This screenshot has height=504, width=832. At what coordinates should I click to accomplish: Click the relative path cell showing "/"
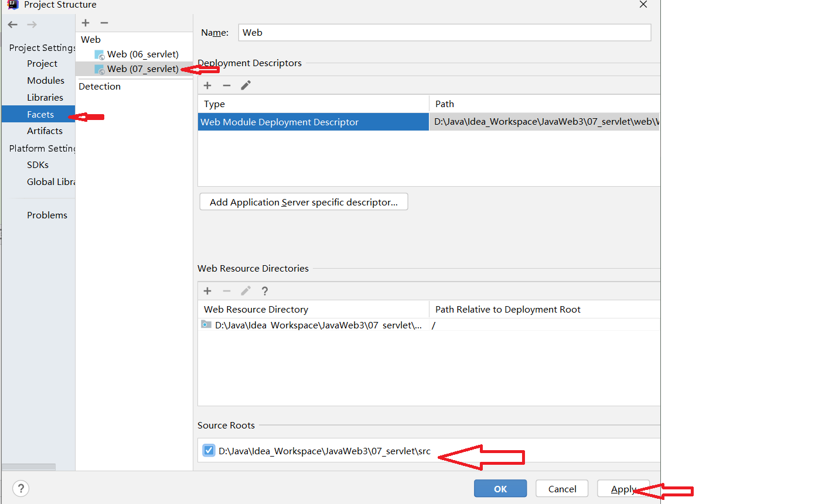tap(545, 325)
